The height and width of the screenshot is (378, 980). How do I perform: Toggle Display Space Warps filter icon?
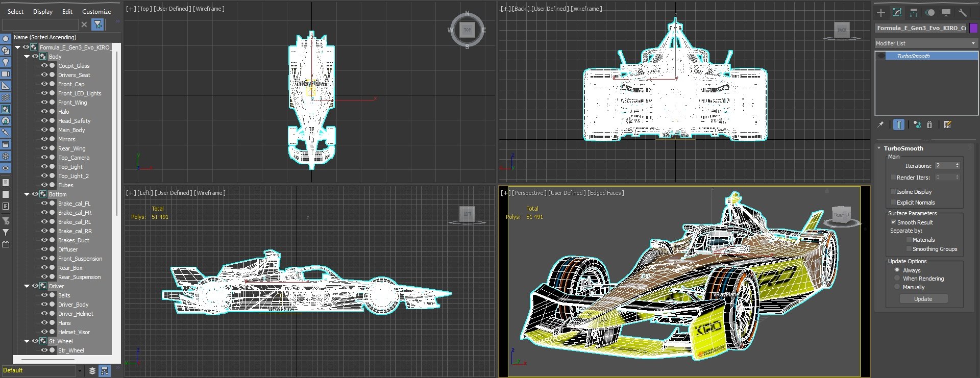click(6, 97)
